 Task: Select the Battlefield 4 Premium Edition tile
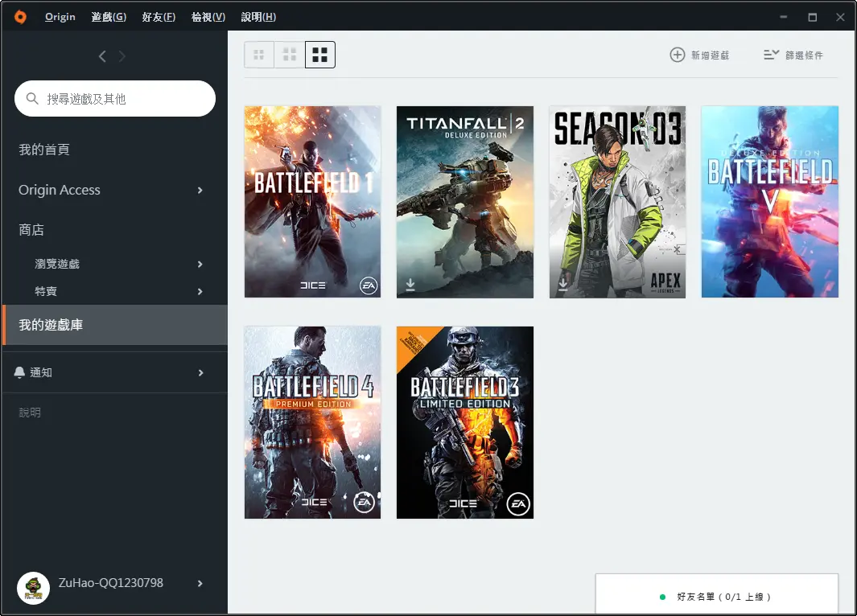313,422
